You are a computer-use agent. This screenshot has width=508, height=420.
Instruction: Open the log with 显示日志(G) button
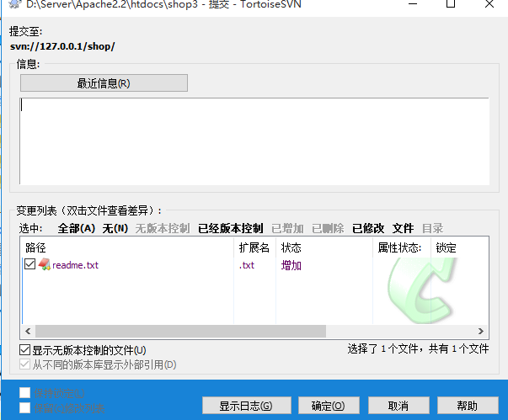(x=245, y=406)
